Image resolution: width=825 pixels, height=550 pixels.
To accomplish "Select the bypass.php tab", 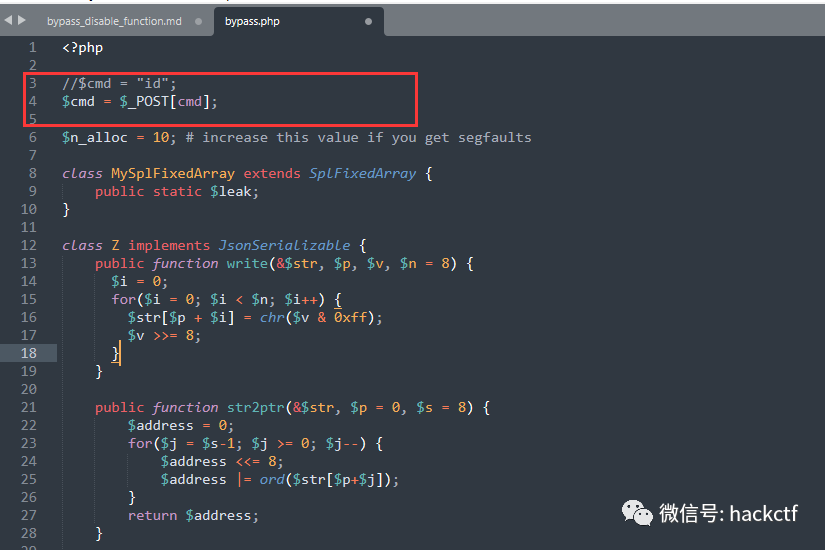I will 252,21.
